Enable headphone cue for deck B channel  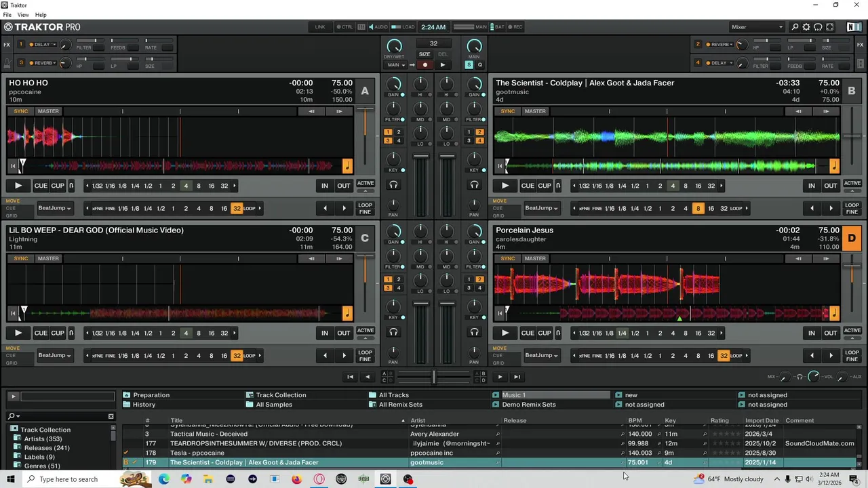tap(474, 184)
